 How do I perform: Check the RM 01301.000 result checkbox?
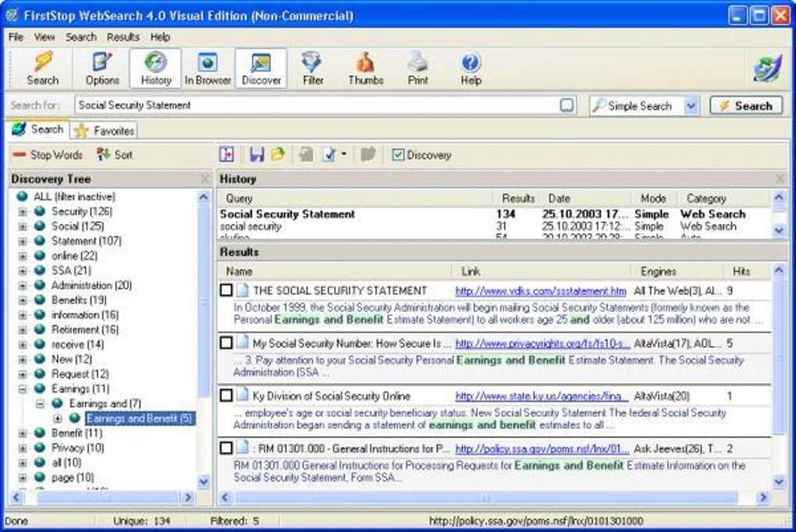[x=226, y=449]
